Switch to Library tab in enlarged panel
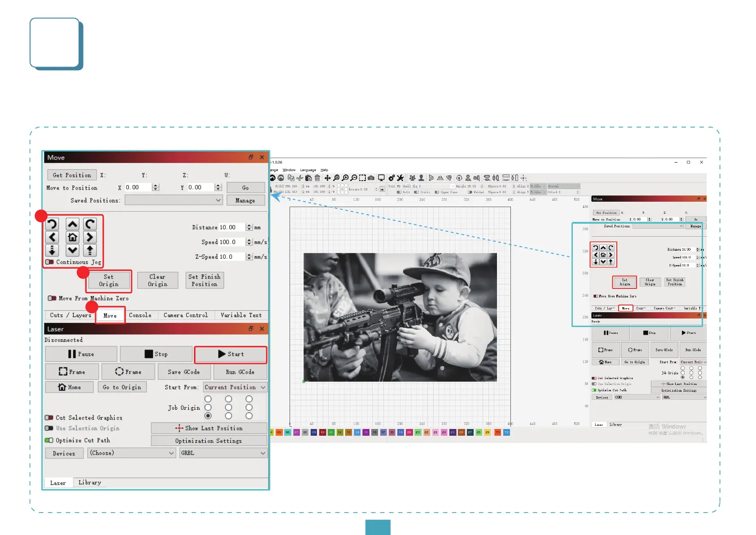Image resolution: width=756 pixels, height=535 pixels. click(90, 482)
